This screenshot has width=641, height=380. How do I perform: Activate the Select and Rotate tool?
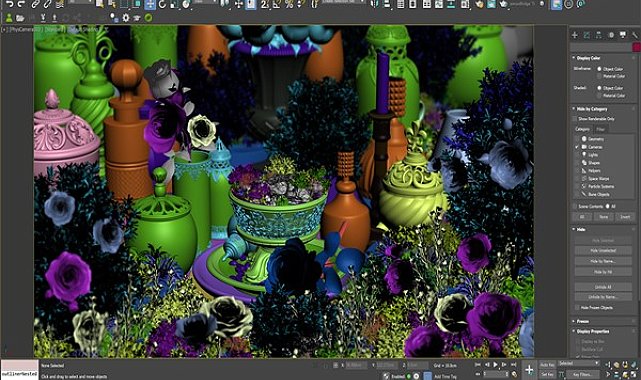pyautogui.click(x=162, y=4)
